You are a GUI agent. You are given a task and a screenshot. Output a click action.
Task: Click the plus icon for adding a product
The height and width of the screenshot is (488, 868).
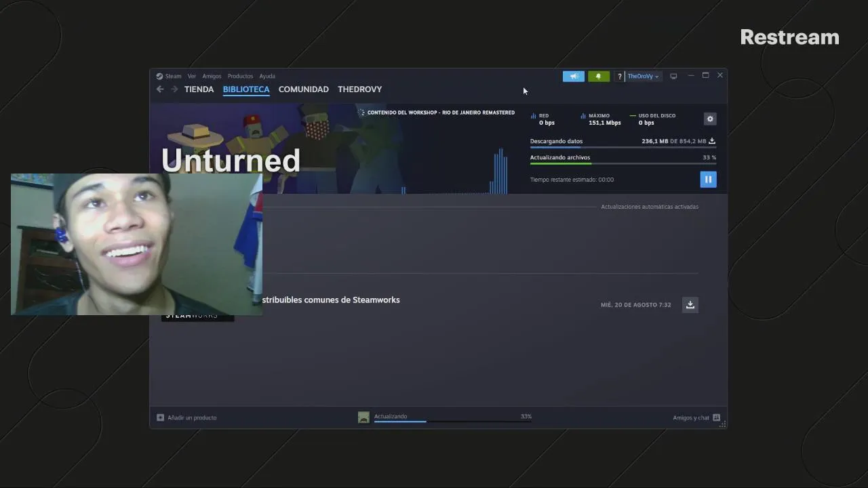click(160, 418)
